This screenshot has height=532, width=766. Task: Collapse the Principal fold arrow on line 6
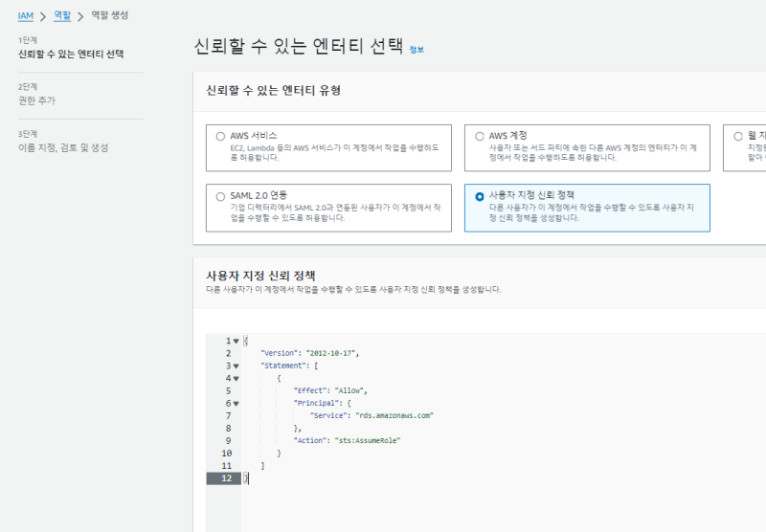click(x=236, y=403)
